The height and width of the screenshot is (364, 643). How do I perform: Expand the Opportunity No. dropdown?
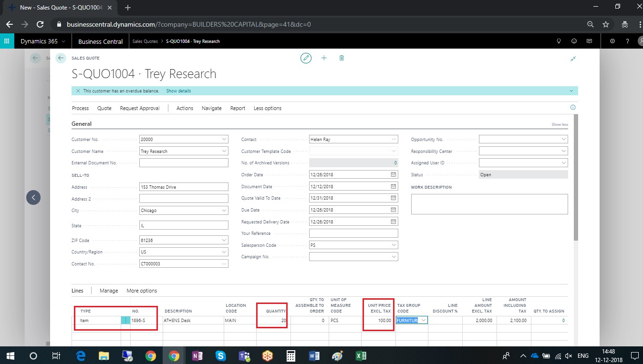tap(564, 140)
